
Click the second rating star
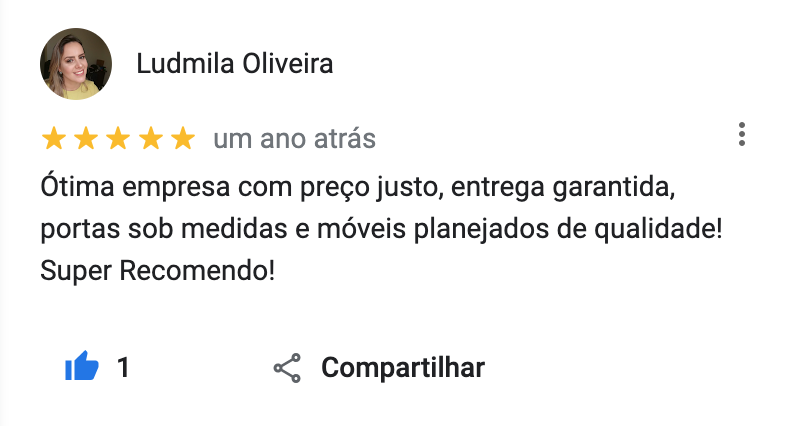86,139
